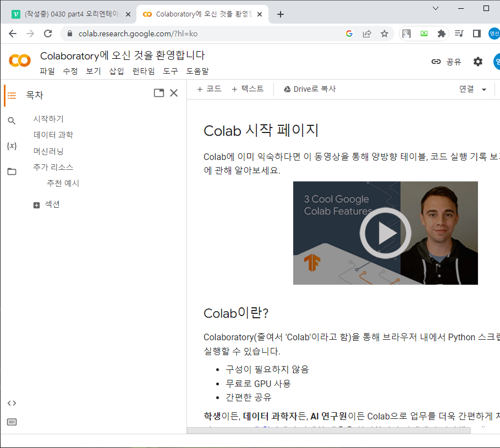Open the code snippets icon
This screenshot has width=500, height=448.
[x=12, y=403]
